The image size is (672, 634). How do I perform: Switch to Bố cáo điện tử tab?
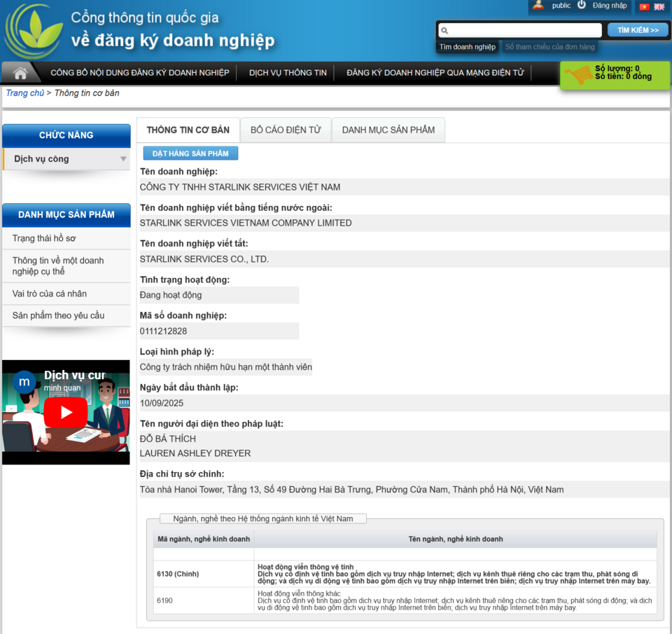[286, 130]
